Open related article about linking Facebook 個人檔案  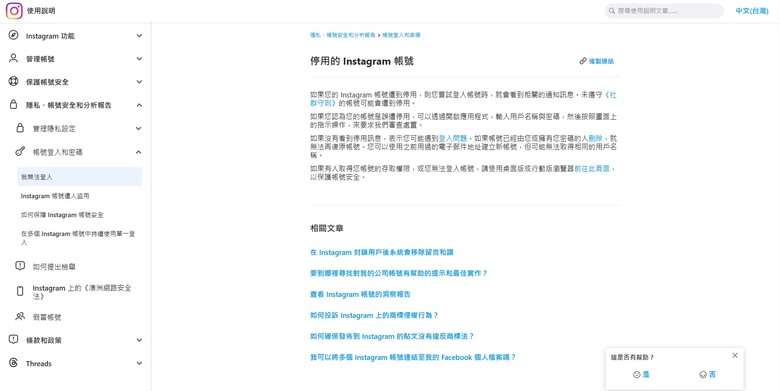413,357
